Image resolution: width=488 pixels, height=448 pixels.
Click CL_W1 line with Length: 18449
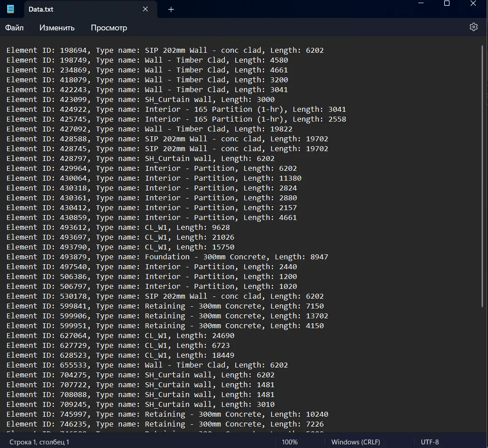(120, 355)
